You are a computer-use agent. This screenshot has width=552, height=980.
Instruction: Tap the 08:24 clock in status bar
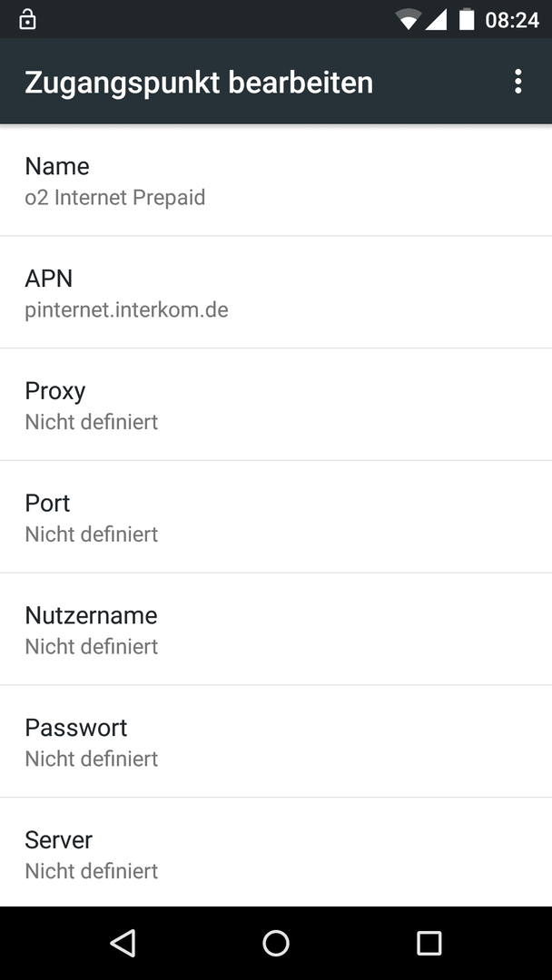click(x=512, y=21)
